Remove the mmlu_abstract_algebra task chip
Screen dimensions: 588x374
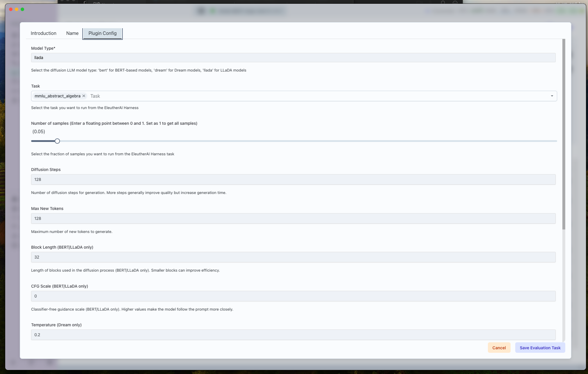[84, 96]
